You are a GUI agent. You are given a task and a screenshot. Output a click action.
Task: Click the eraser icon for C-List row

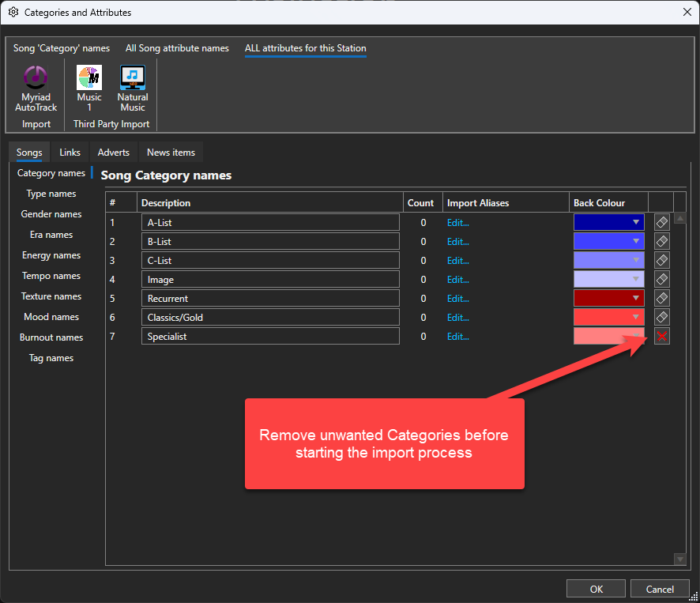pos(662,261)
